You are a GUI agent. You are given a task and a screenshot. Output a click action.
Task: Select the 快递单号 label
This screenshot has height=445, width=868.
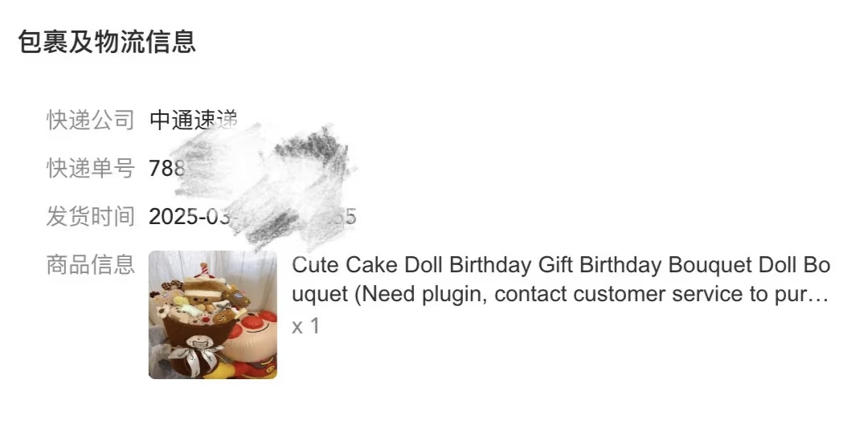[90, 168]
